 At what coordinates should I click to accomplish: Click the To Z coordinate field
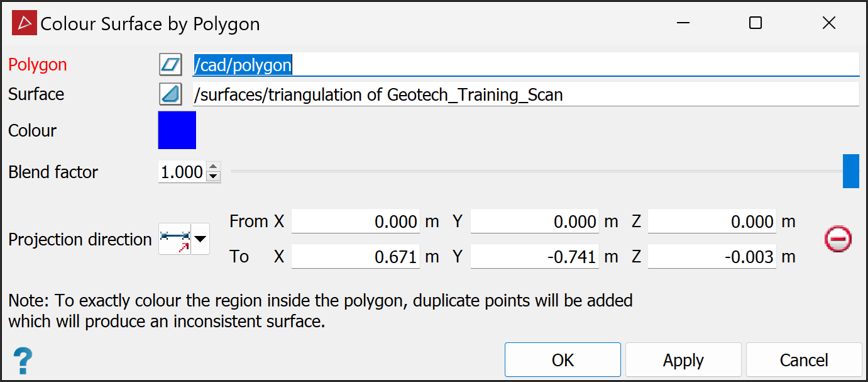(x=711, y=257)
